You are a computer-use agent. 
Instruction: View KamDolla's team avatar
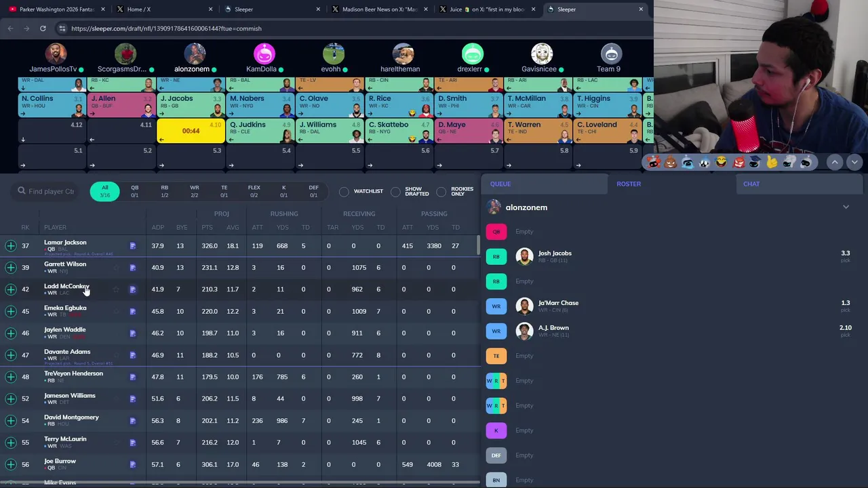pyautogui.click(x=264, y=54)
